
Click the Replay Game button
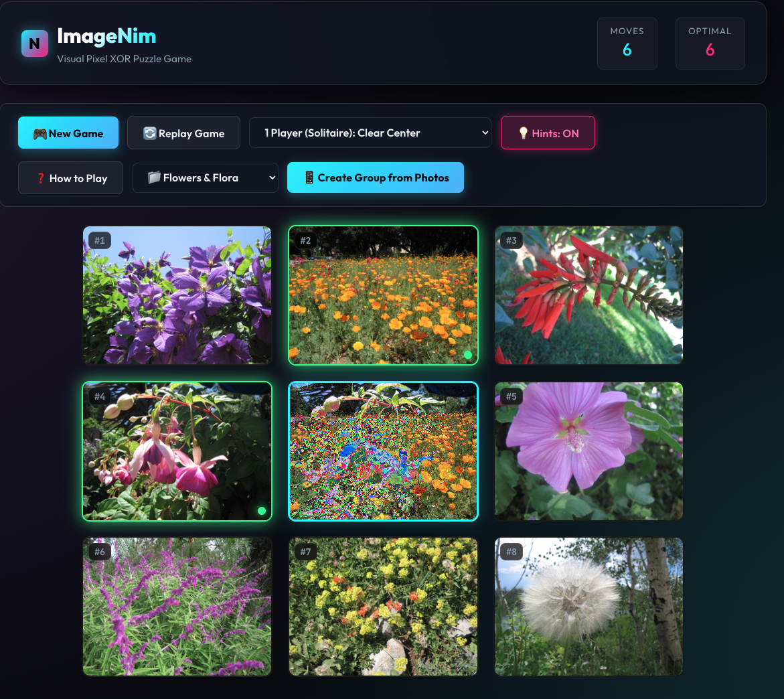pyautogui.click(x=183, y=133)
